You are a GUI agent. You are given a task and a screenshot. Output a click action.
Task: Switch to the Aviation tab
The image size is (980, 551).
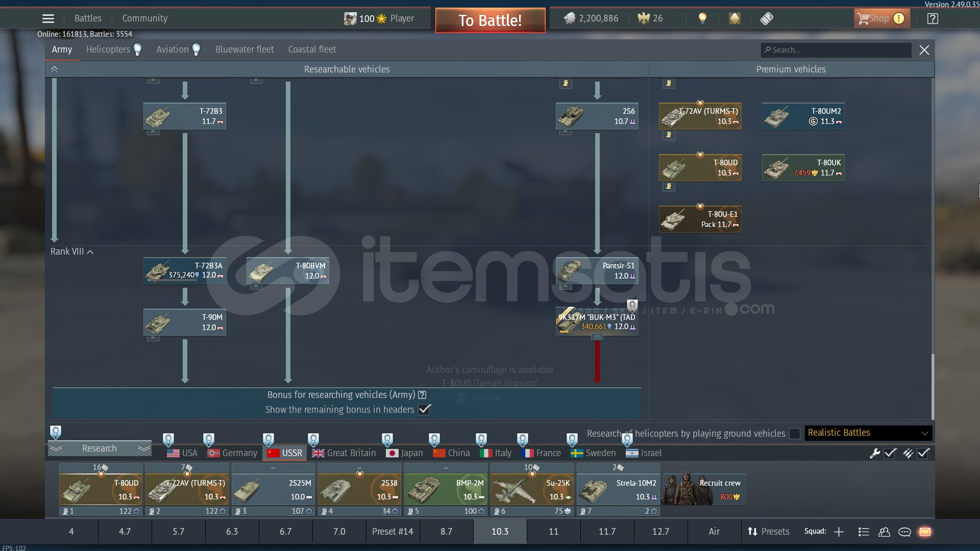click(x=173, y=49)
